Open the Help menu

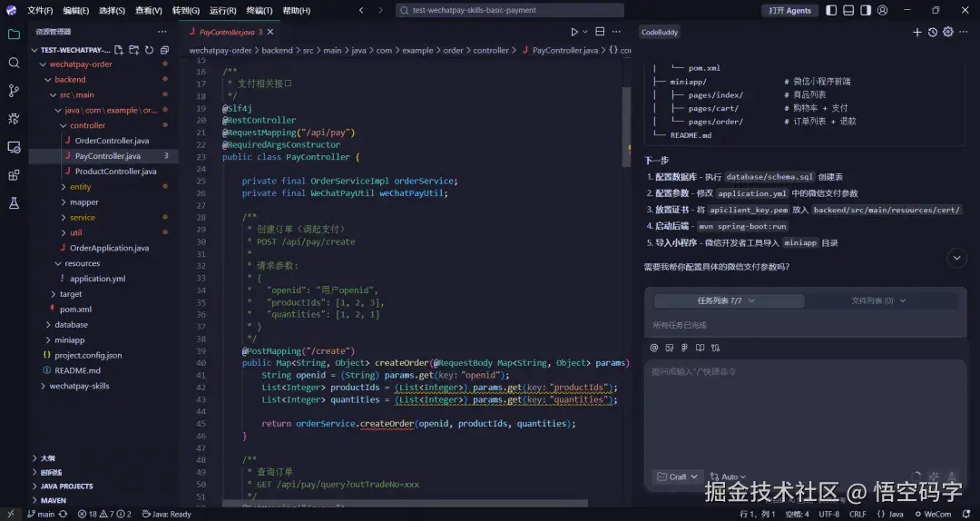[x=296, y=10]
